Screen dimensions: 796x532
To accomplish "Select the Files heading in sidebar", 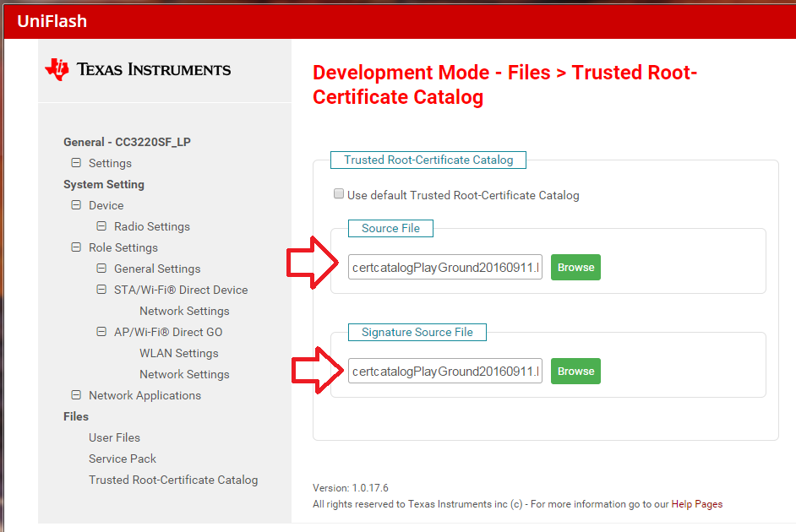I will (x=76, y=416).
